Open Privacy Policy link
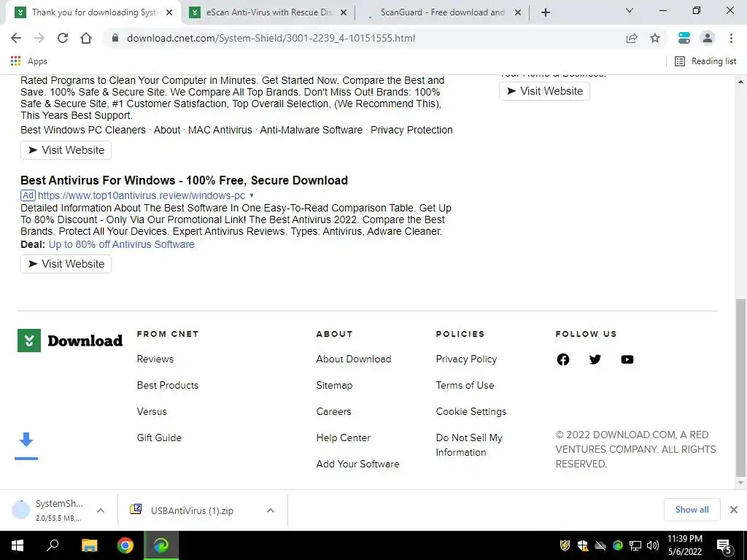The height and width of the screenshot is (560, 747). [466, 359]
